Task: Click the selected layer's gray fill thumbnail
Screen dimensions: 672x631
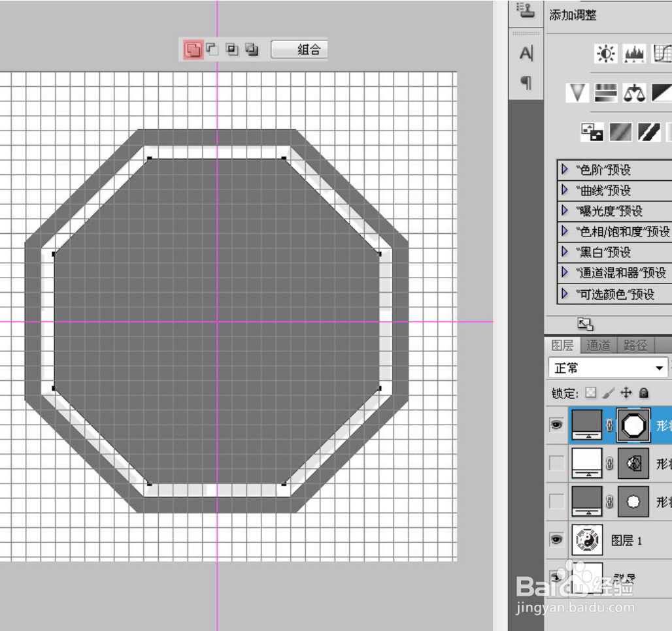Action: point(587,425)
